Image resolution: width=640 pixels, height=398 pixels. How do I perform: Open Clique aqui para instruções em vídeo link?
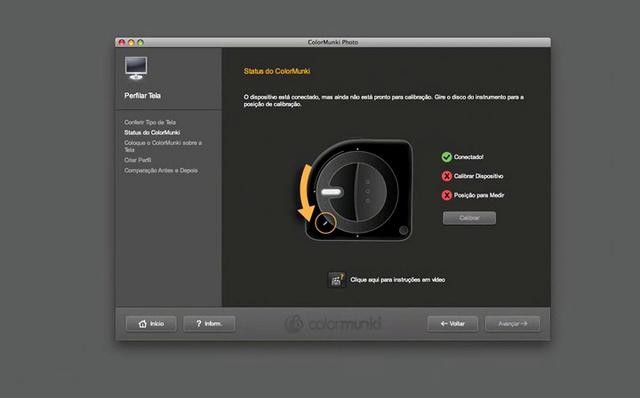tap(398, 280)
